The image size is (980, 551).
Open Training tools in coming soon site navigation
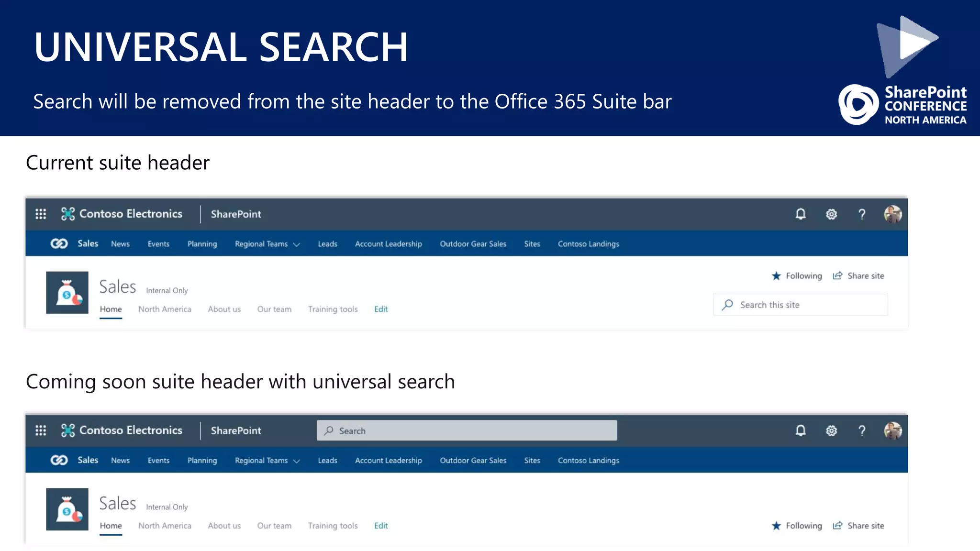click(333, 526)
